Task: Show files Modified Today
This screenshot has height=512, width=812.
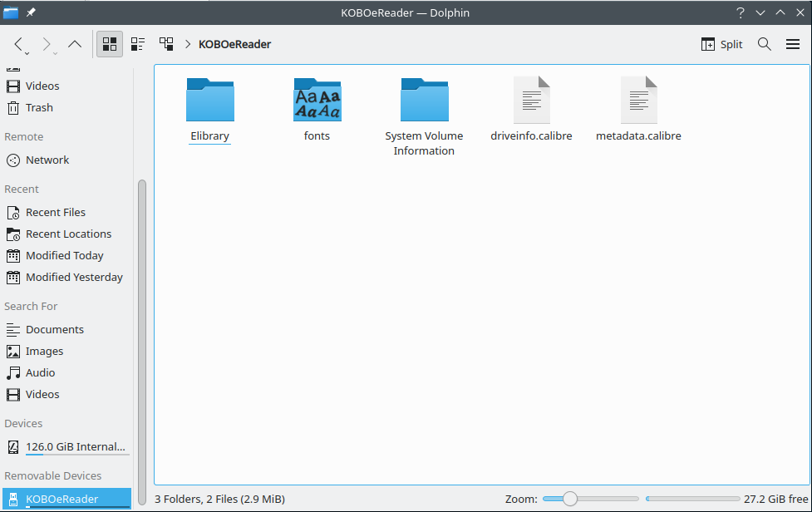Action: point(66,256)
